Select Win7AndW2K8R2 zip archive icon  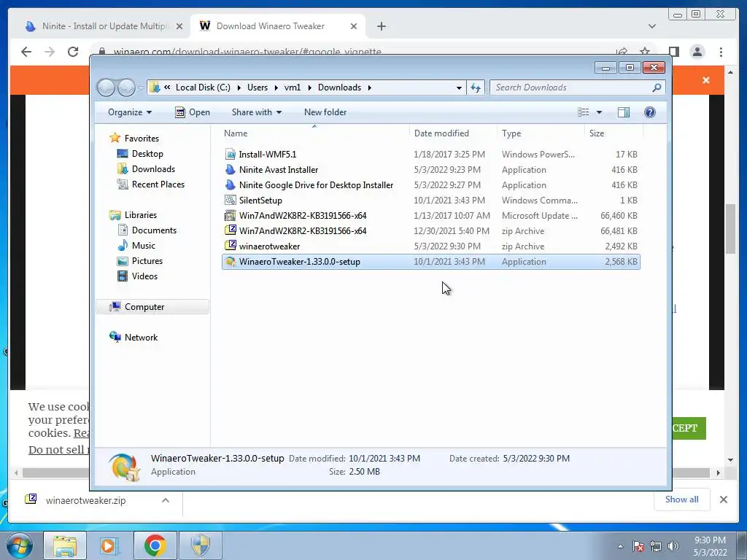point(230,230)
